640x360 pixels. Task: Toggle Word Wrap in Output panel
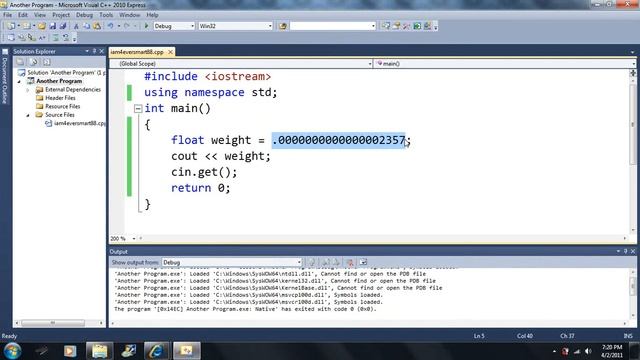click(x=363, y=262)
